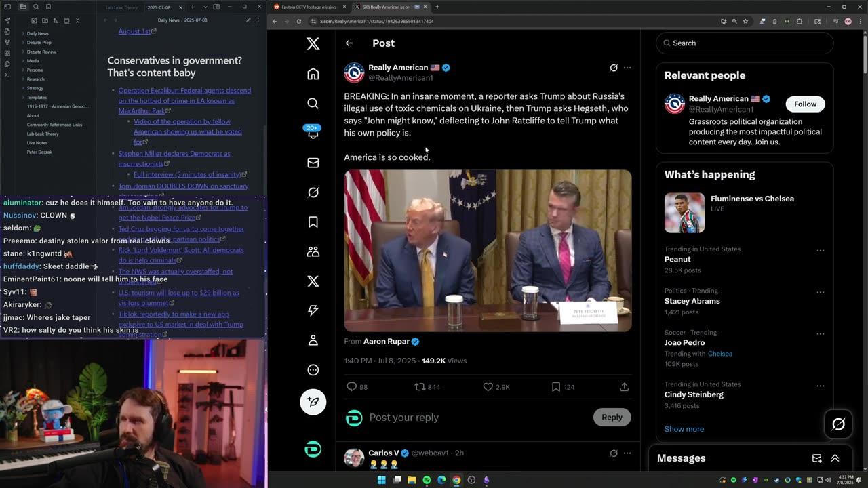Click the X logo in the sidebar
The width and height of the screenshot is (868, 488).
point(313,44)
